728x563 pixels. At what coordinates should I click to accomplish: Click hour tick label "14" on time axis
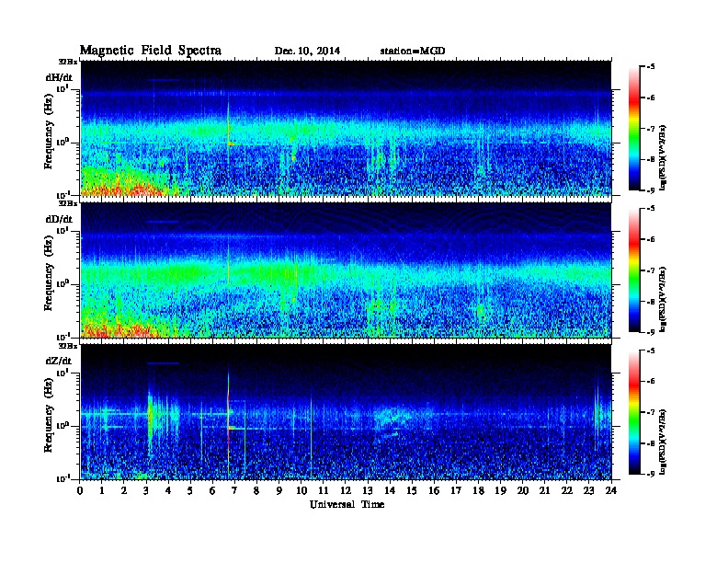click(x=390, y=491)
